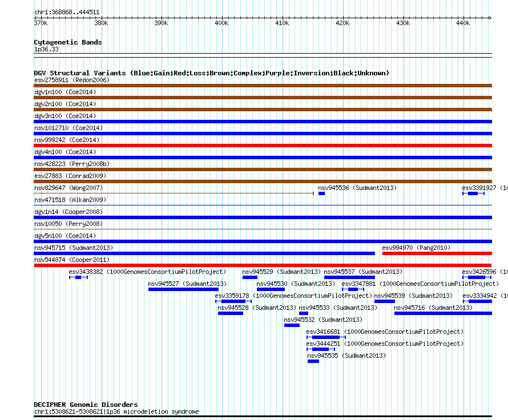Viewport: 508px width, 420px height.
Task: Click the 380k ruler tick
Action: click(101, 23)
